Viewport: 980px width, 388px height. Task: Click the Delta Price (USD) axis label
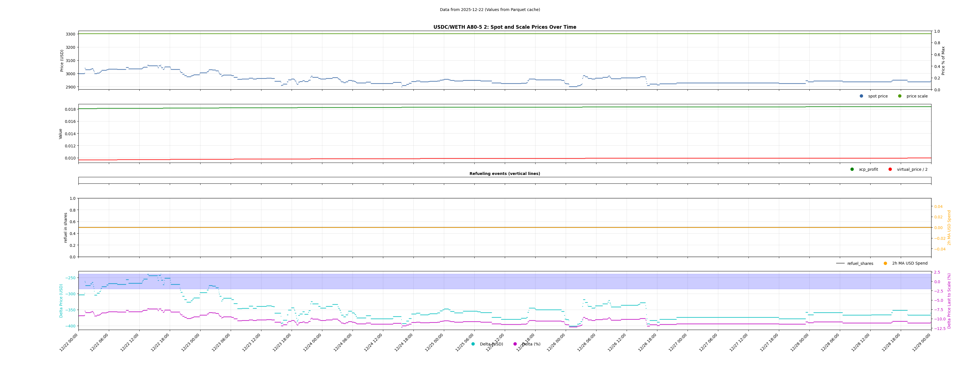(61, 301)
